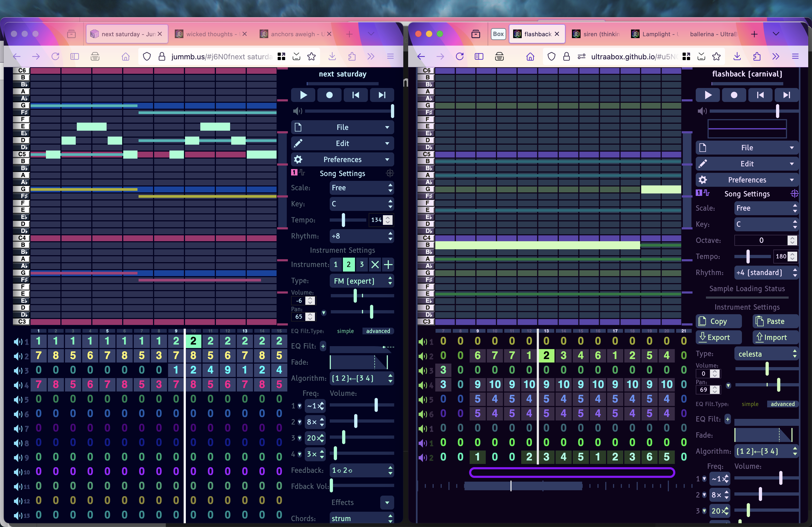Viewport: 812px width, 527px height.
Task: Paste instrument settings in flashback
Action: [x=775, y=321]
